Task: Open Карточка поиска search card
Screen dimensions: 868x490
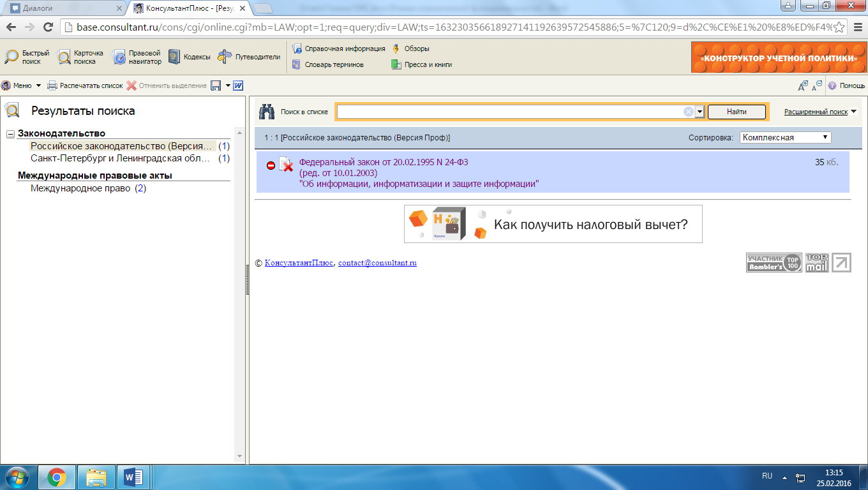Action: point(80,57)
